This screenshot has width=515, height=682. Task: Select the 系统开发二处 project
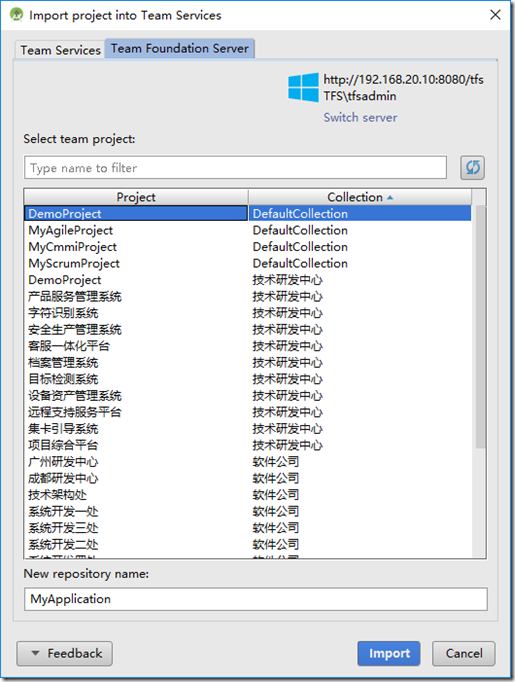coord(248,544)
